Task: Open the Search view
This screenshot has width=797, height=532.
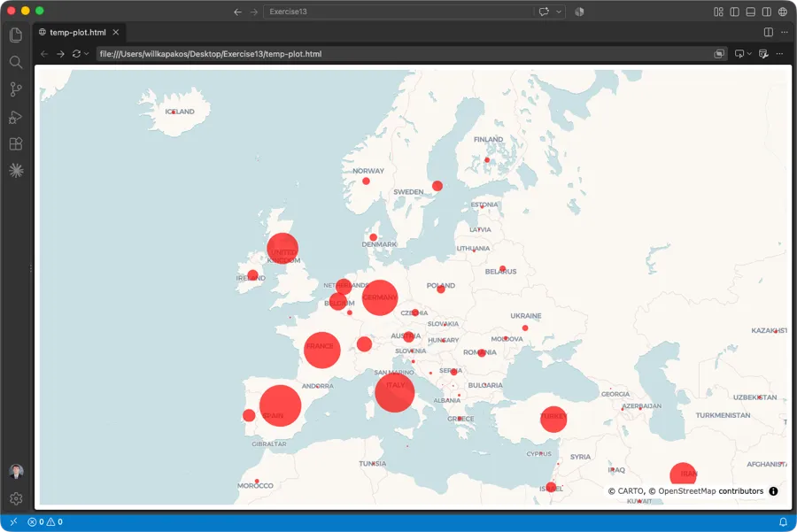Action: coord(16,62)
